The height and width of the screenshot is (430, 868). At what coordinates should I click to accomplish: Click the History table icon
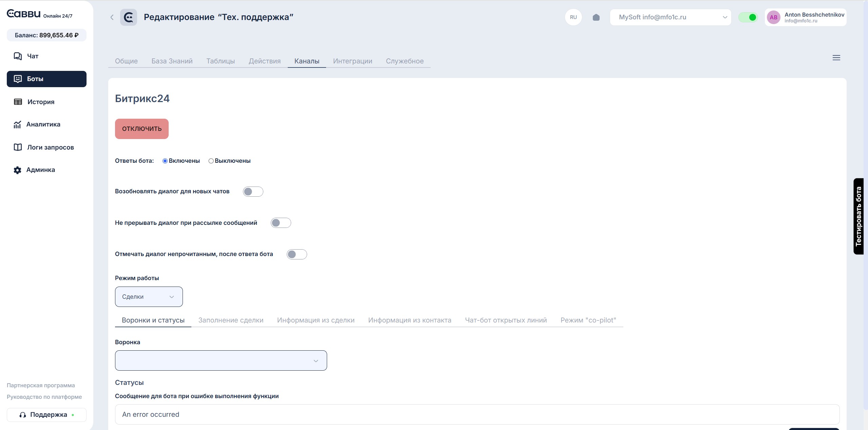(x=18, y=102)
